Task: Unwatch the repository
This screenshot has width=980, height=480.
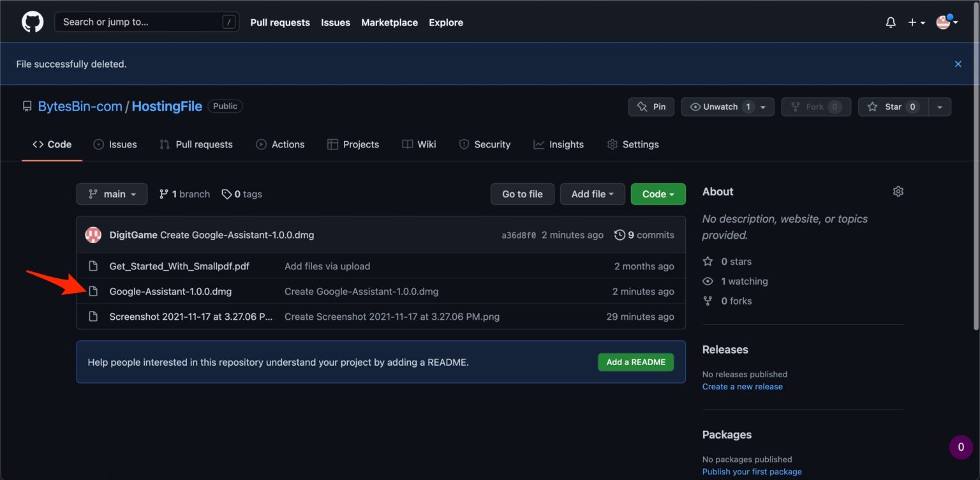Action: 718,107
